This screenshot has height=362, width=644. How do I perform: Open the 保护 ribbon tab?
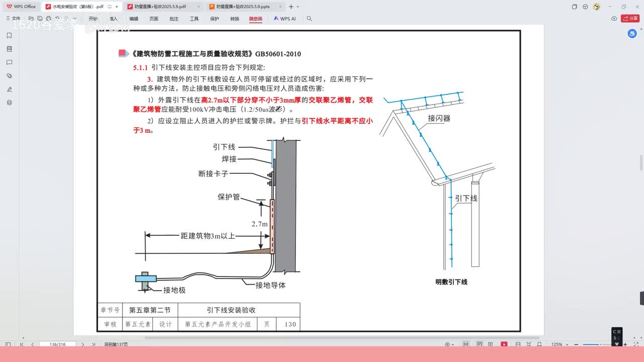(x=215, y=19)
